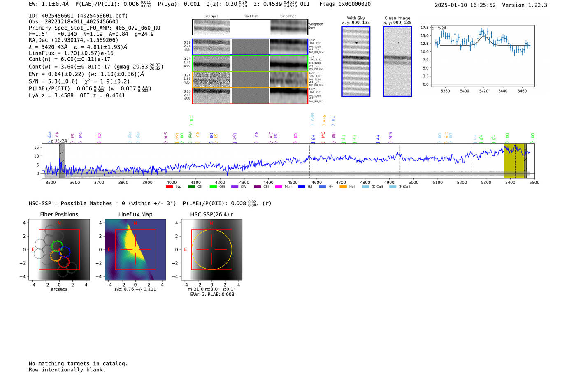Click the Smoothed column header
Viewport: 576px width, 392px height.
click(x=288, y=16)
